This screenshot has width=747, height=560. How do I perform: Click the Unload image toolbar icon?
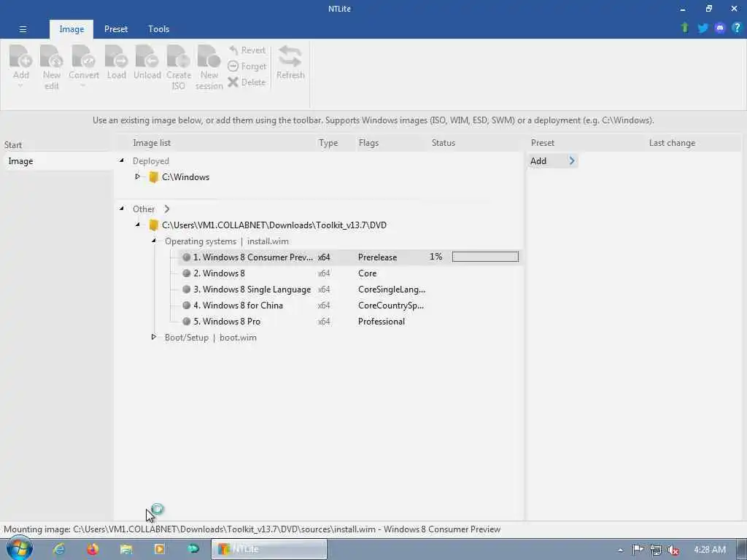tap(147, 56)
